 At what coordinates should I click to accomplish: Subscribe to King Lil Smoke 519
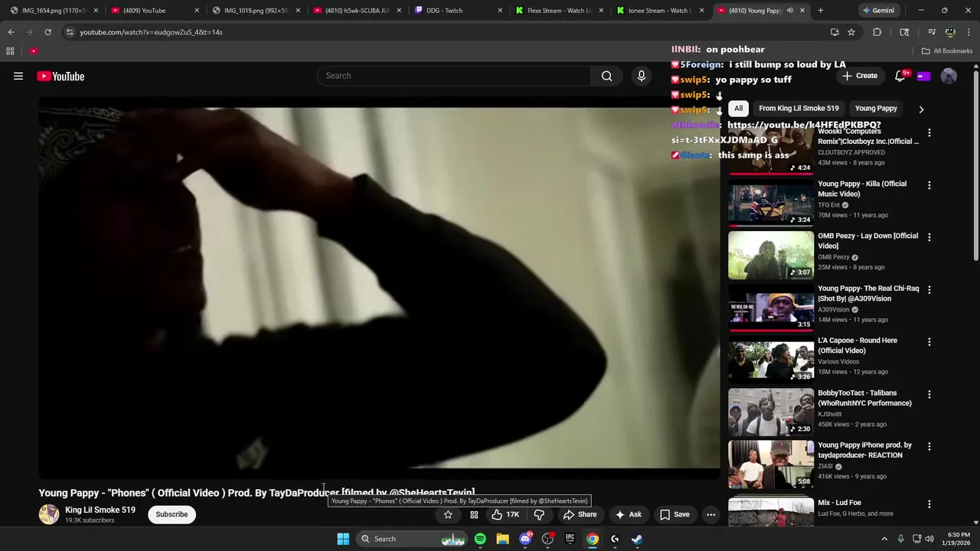(x=171, y=514)
